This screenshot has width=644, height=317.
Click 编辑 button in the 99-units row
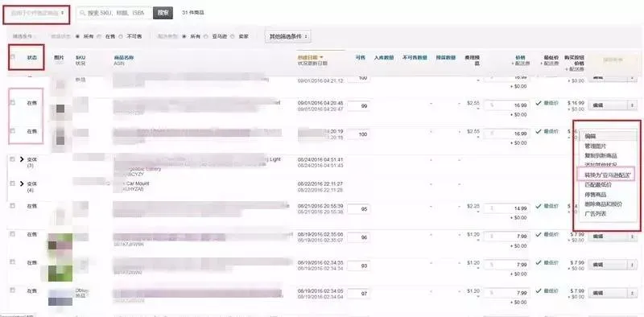tap(608, 105)
